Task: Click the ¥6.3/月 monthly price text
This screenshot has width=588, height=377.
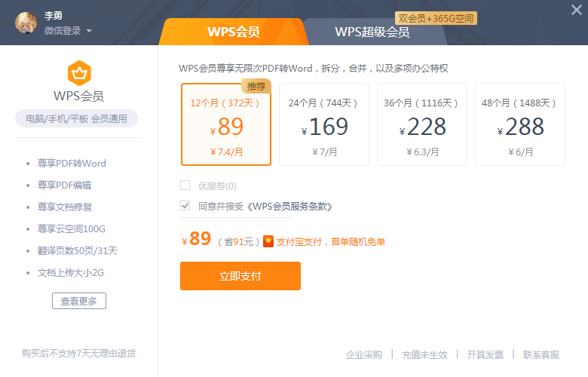Action: pos(423,152)
